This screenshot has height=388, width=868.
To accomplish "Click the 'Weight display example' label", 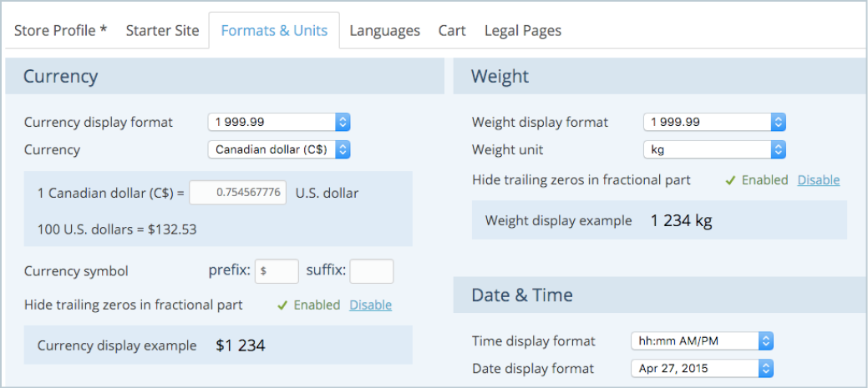I will pyautogui.click(x=559, y=221).
